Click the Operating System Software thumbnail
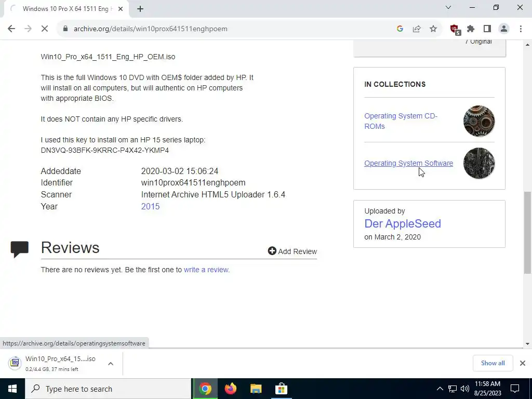Image resolution: width=532 pixels, height=399 pixels. coord(478,163)
